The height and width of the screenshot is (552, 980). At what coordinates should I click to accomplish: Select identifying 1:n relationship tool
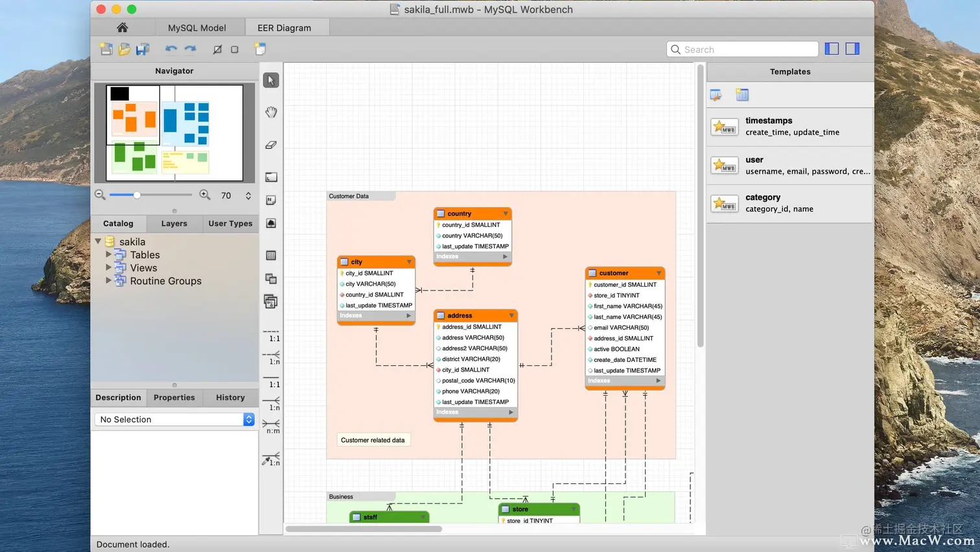coord(272,403)
